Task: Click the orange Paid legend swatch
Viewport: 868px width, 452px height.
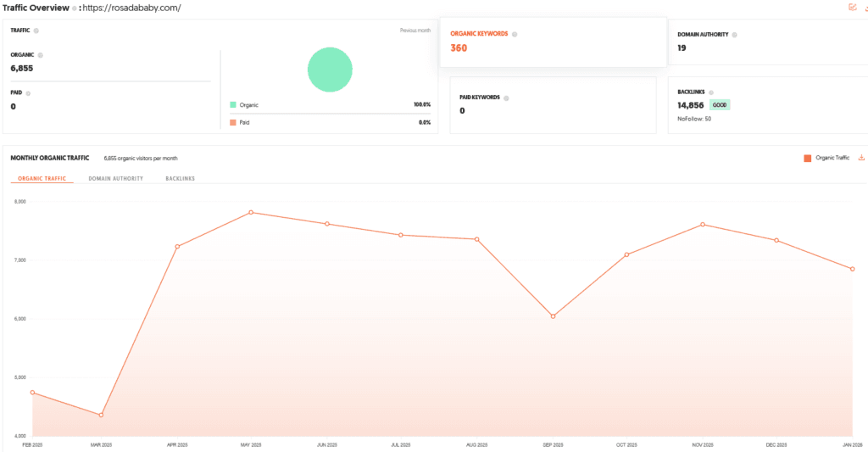Action: 233,122
